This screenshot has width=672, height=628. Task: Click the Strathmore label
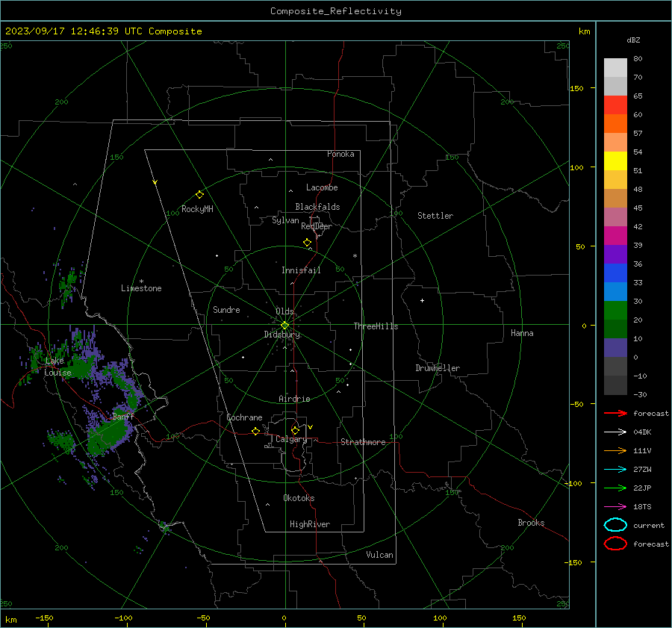363,442
